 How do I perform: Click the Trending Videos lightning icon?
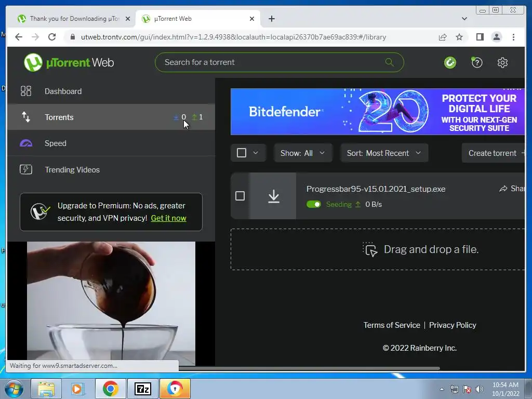[x=26, y=169]
